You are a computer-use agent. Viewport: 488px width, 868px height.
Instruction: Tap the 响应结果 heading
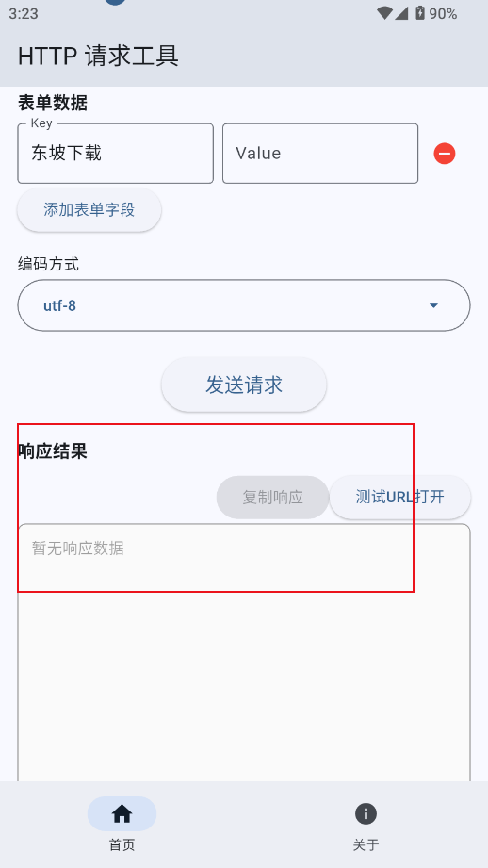click(53, 451)
